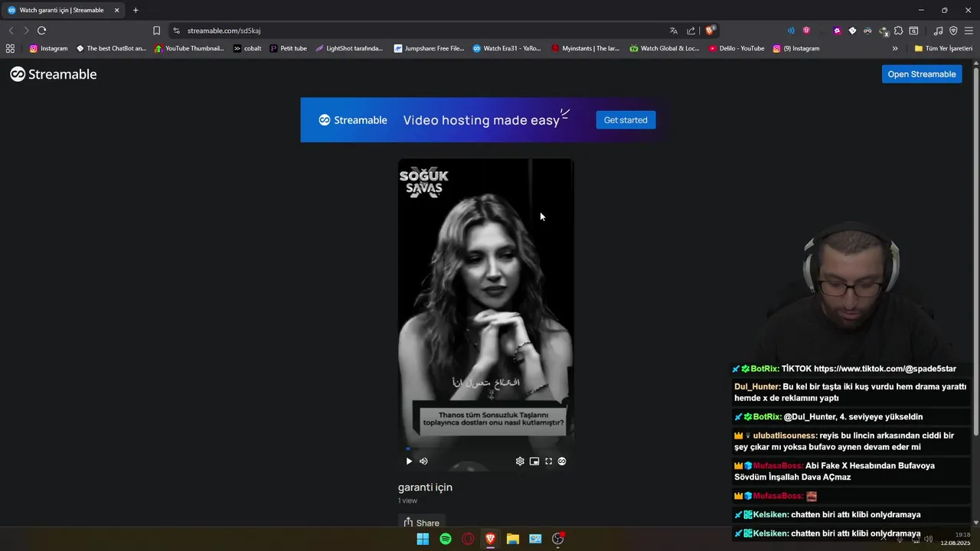Click the Brave icon in taskbar
The image size is (980, 551).
click(490, 539)
